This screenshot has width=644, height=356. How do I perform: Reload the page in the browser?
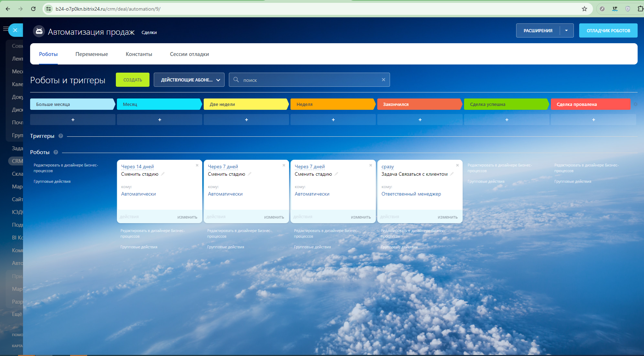pos(33,9)
